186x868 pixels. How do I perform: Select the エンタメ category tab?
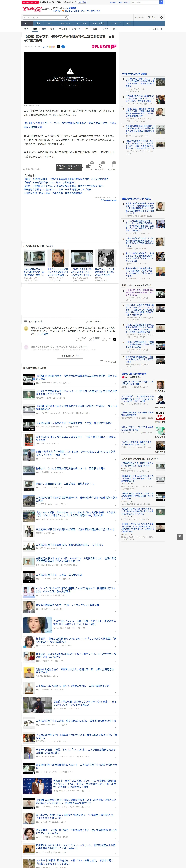[63, 29]
